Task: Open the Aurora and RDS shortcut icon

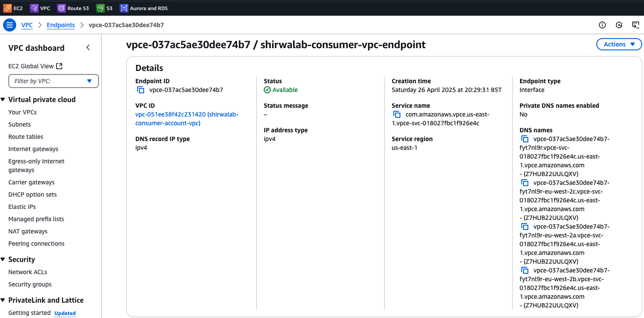Action: pos(124,8)
